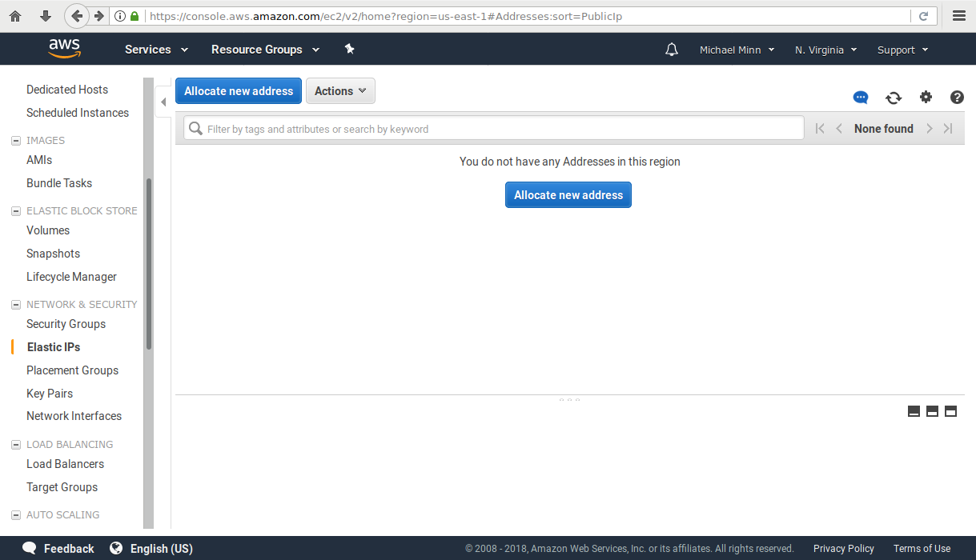Open the notifications bell
The image size is (976, 560).
click(672, 50)
